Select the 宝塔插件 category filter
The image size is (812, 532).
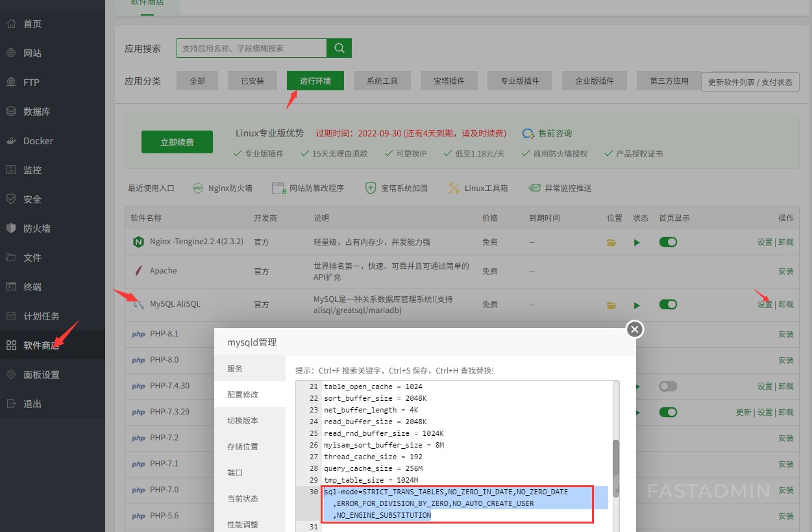point(449,81)
